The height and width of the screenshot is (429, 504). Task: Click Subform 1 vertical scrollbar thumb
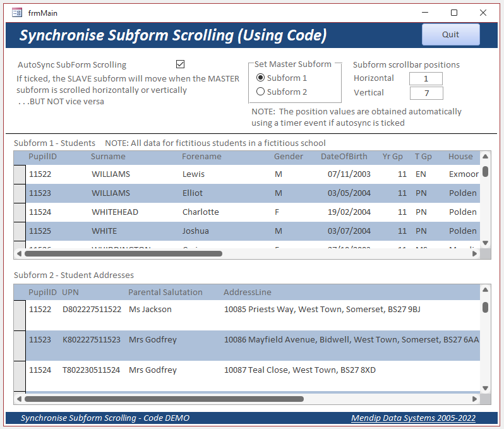coord(485,171)
